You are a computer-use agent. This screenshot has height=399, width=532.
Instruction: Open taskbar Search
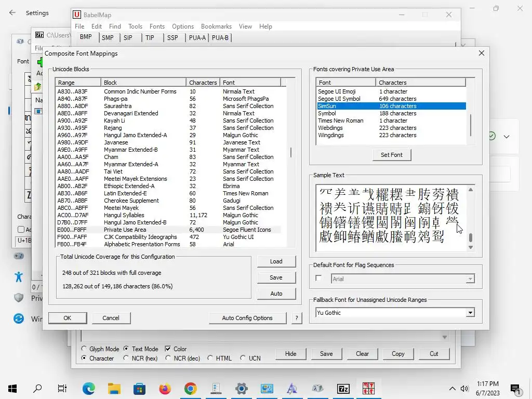pos(37,389)
